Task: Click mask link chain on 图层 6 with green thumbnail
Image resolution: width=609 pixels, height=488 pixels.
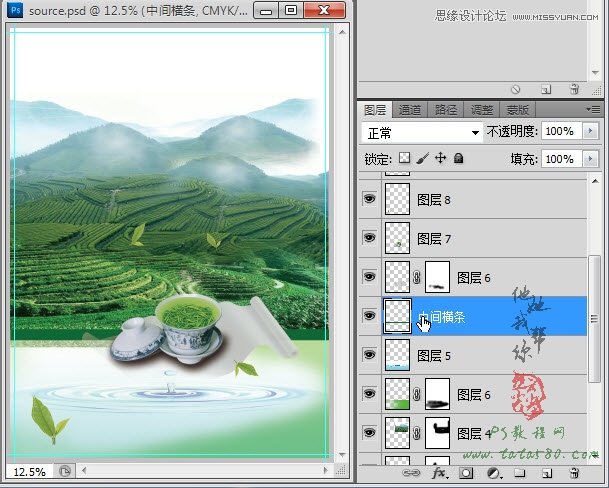Action: tap(417, 394)
